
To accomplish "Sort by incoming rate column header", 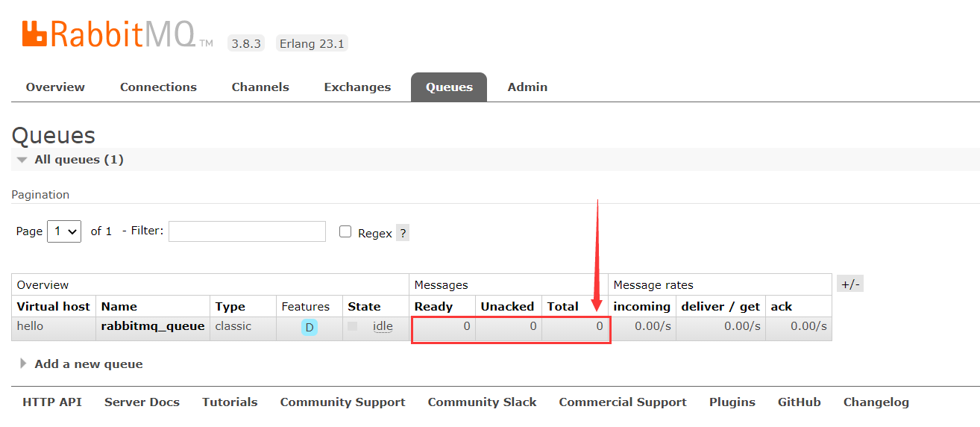I will [x=641, y=307].
